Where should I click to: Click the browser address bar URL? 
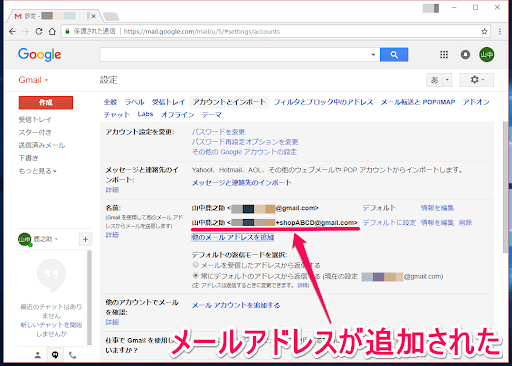[x=202, y=32]
